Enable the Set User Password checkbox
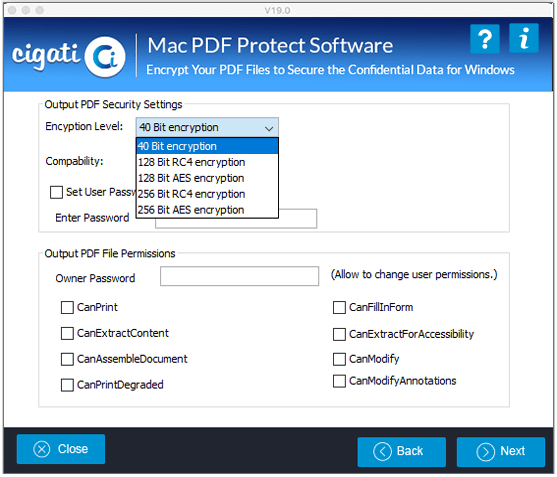This screenshot has height=477, width=557. pyautogui.click(x=56, y=193)
